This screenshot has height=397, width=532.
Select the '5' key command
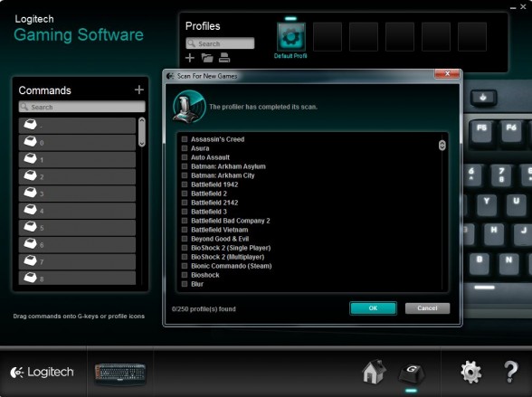(x=77, y=228)
